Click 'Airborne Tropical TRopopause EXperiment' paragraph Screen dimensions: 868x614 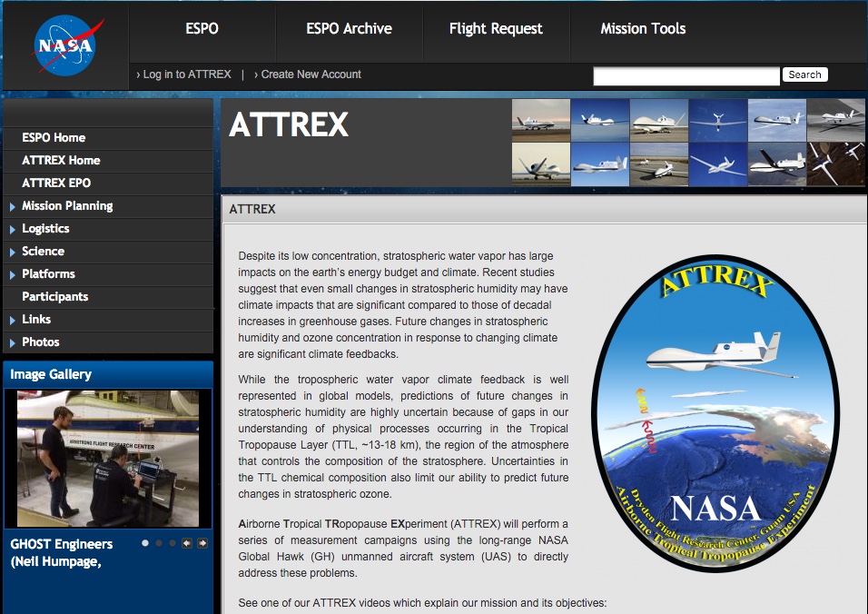(x=403, y=548)
